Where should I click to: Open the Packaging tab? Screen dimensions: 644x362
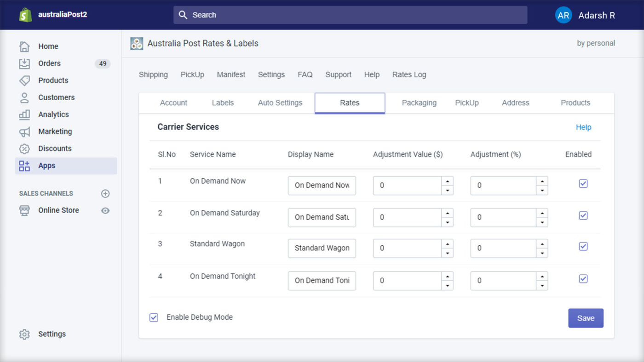pyautogui.click(x=419, y=103)
